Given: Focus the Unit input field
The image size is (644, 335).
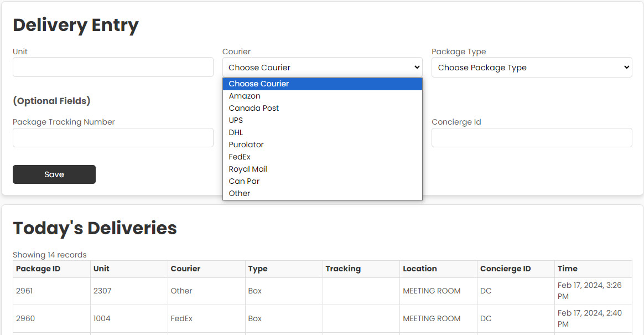Looking at the screenshot, I should point(113,67).
